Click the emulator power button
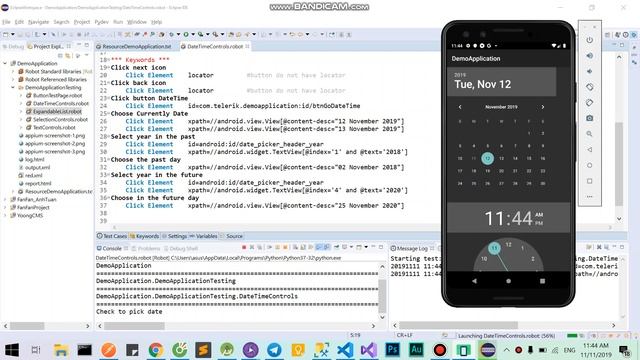The height and width of the screenshot is (360, 640). (x=589, y=40)
